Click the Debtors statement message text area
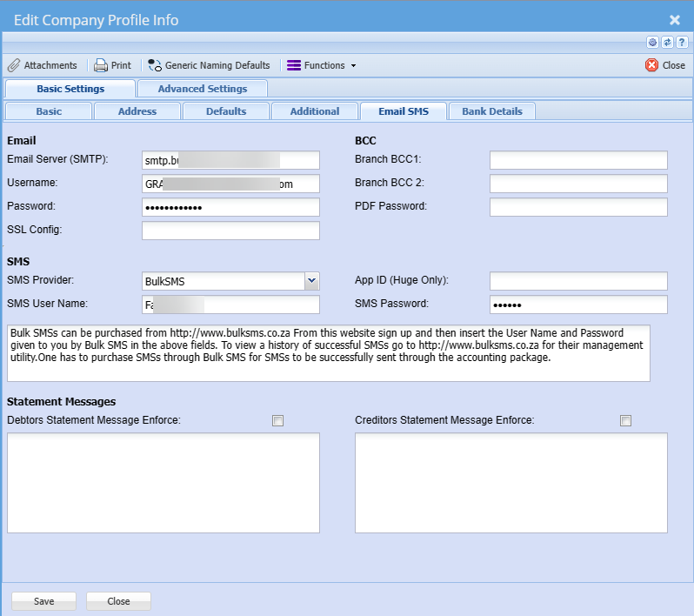 [x=163, y=483]
